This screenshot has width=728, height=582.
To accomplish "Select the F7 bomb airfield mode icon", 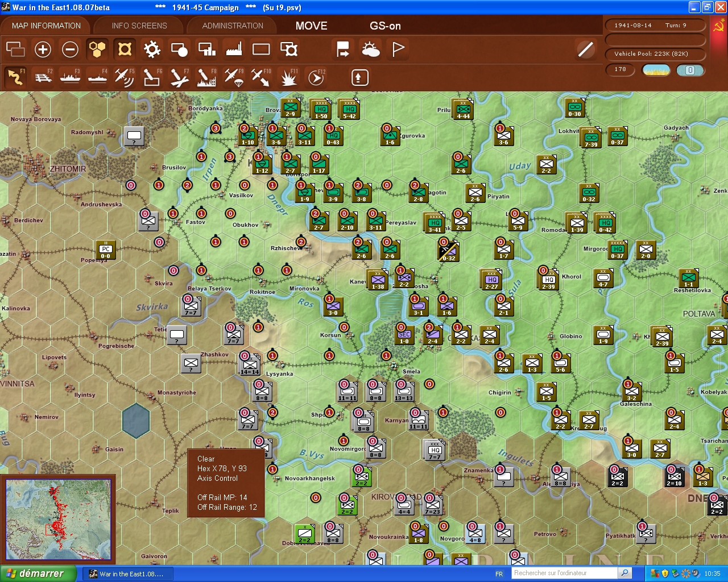I will click(179, 77).
